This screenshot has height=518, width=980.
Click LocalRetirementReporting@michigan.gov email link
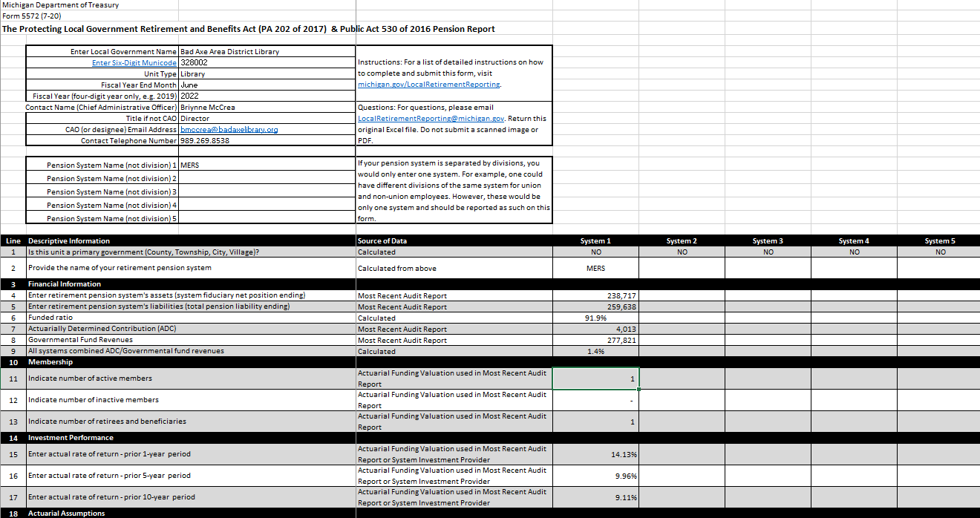click(x=431, y=119)
